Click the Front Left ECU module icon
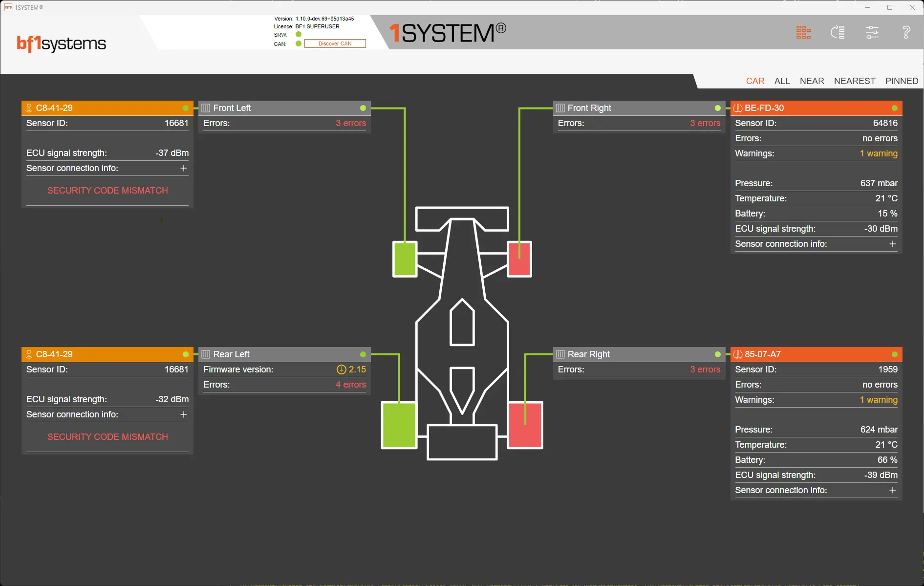 pos(206,108)
